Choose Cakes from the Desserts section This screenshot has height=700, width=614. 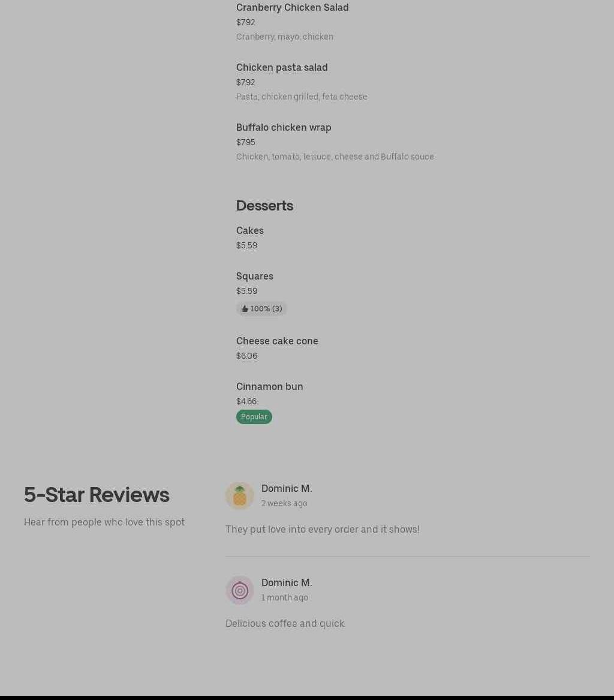point(250,230)
